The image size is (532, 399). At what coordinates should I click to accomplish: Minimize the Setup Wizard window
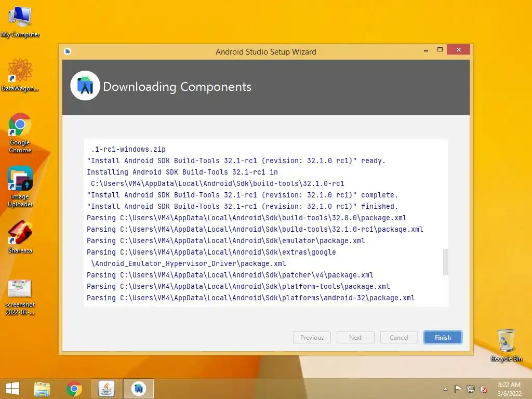pos(426,50)
